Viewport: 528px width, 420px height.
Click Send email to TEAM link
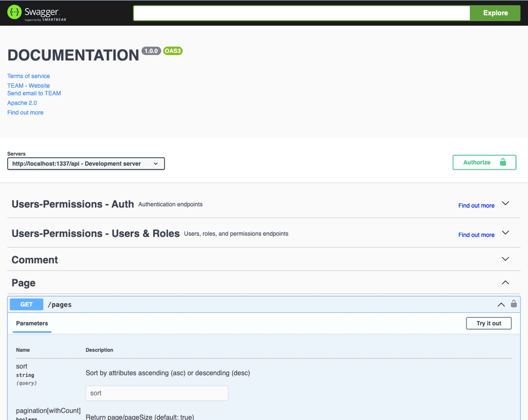click(x=34, y=93)
